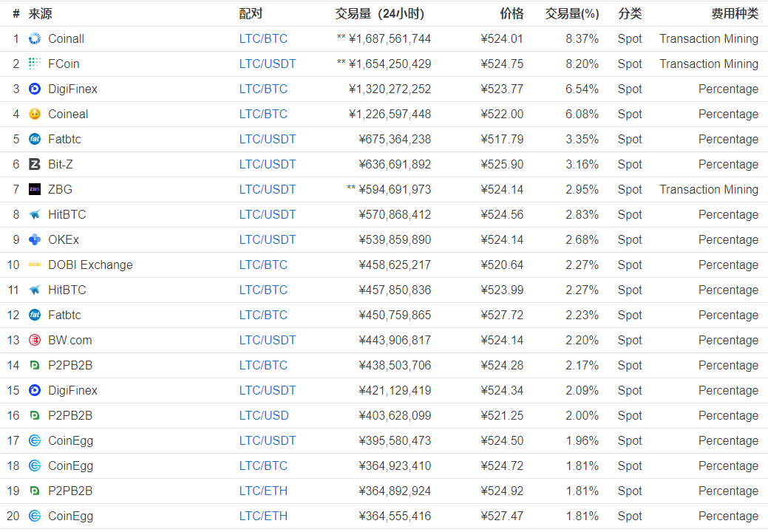This screenshot has width=768, height=532.
Task: Open Bit-Z's LTC/USDT pair link
Action: pyautogui.click(x=268, y=165)
